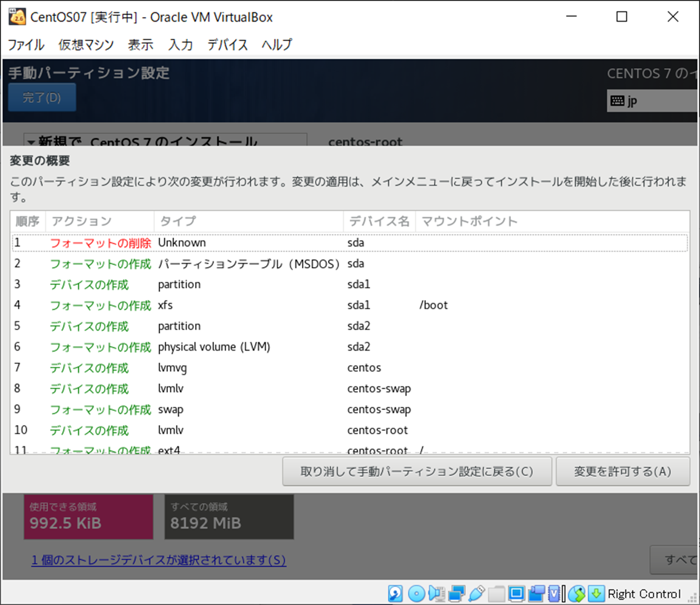This screenshot has width=700, height=605.
Task: Collapse the 新規で CentOS 7 のインストール expander
Action: [x=31, y=142]
